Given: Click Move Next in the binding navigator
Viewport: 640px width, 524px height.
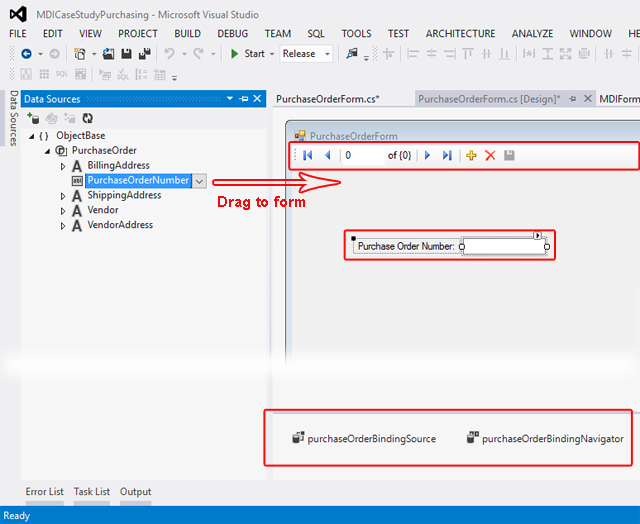Looking at the screenshot, I should coord(427,155).
